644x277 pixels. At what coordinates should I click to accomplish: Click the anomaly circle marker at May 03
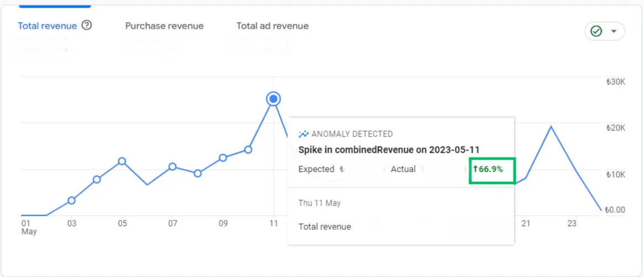pos(71,200)
